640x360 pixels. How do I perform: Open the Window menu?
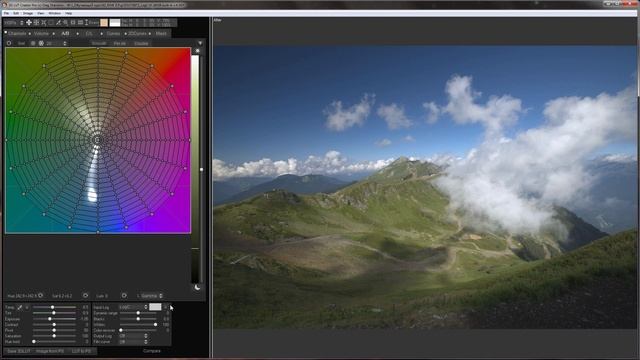(55, 13)
